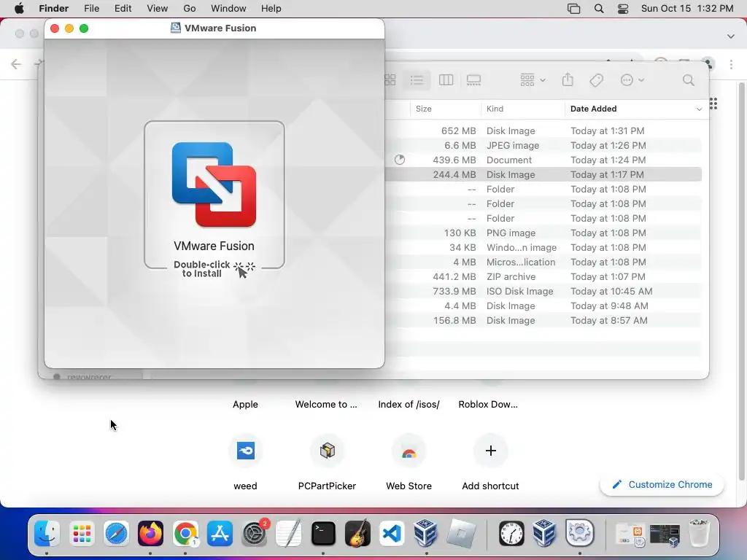Select the 439.6 MB Document row
The height and width of the screenshot is (560, 747).
tap(543, 160)
